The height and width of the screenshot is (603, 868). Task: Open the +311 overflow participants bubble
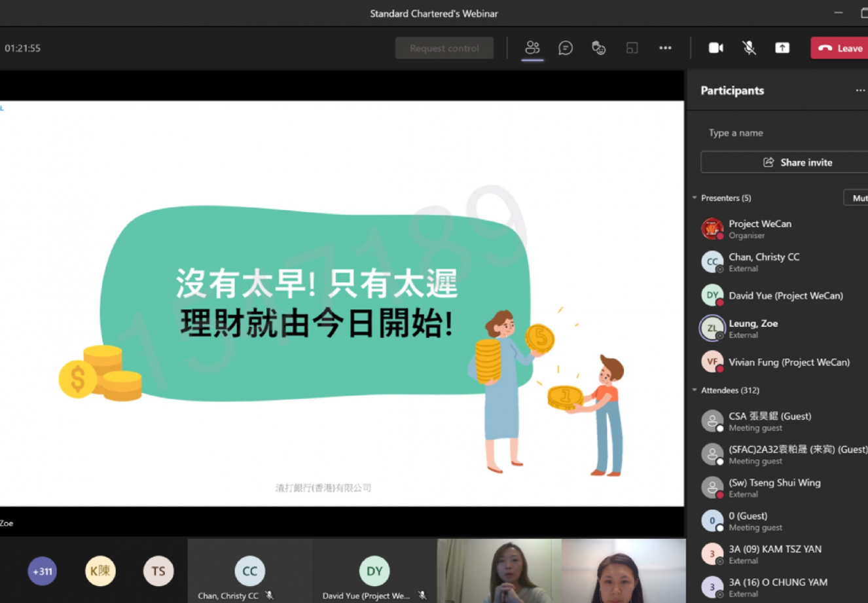(x=43, y=571)
